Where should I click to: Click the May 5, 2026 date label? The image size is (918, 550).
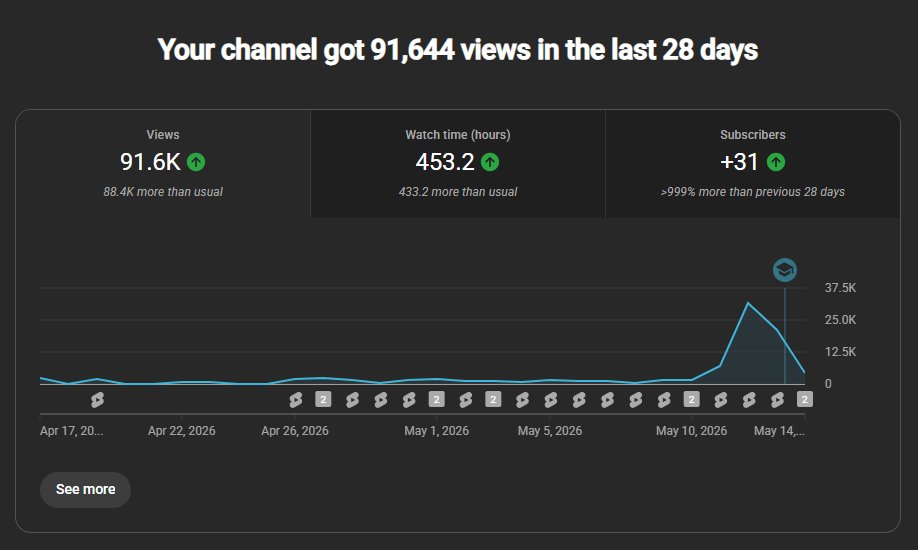click(550, 431)
